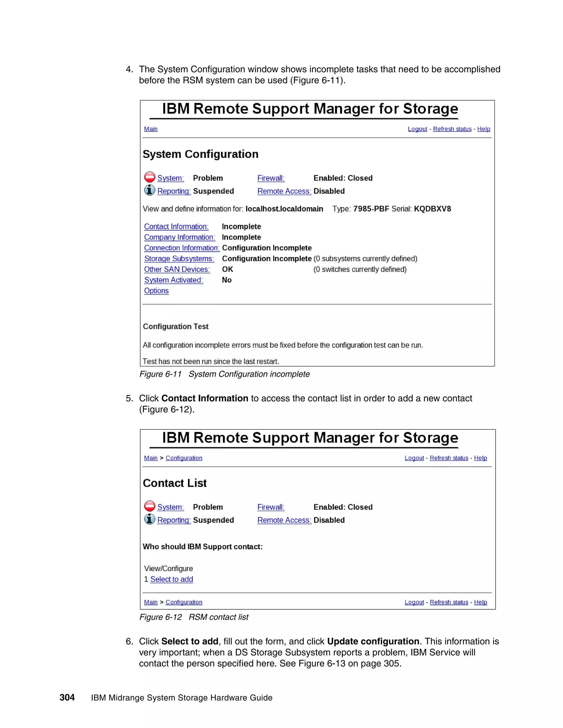Click Configuration in Contact List top breadcrumb
The width and height of the screenshot is (563, 728).
(184, 458)
